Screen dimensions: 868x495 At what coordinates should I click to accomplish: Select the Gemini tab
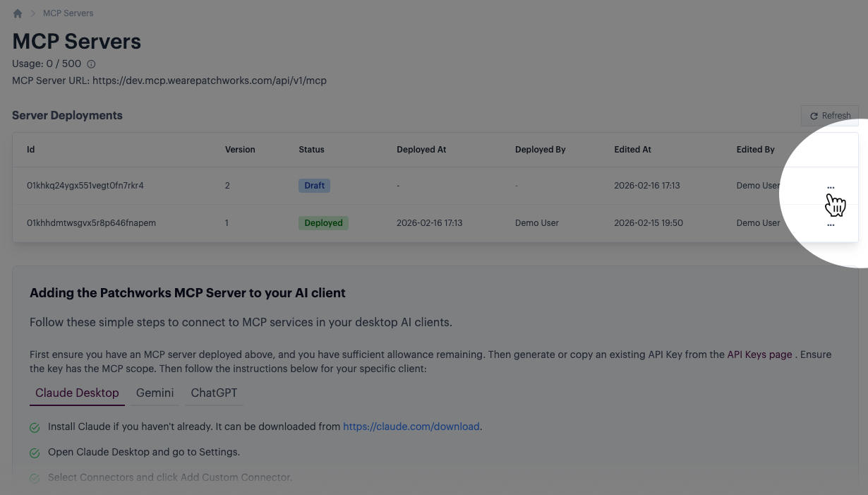[x=155, y=393]
